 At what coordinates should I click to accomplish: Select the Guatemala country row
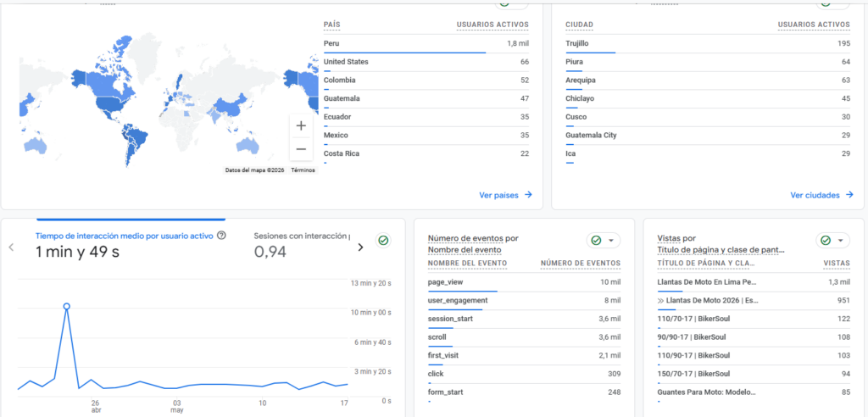[426, 98]
